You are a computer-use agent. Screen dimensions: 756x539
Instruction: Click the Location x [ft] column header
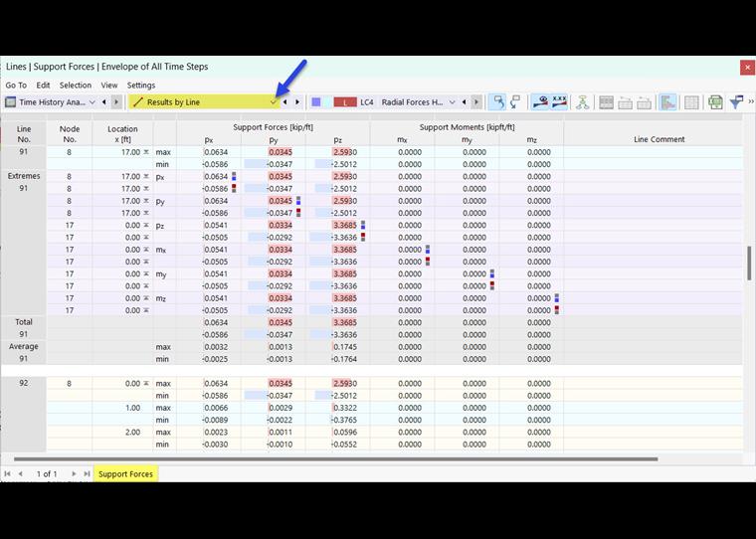[x=122, y=134]
